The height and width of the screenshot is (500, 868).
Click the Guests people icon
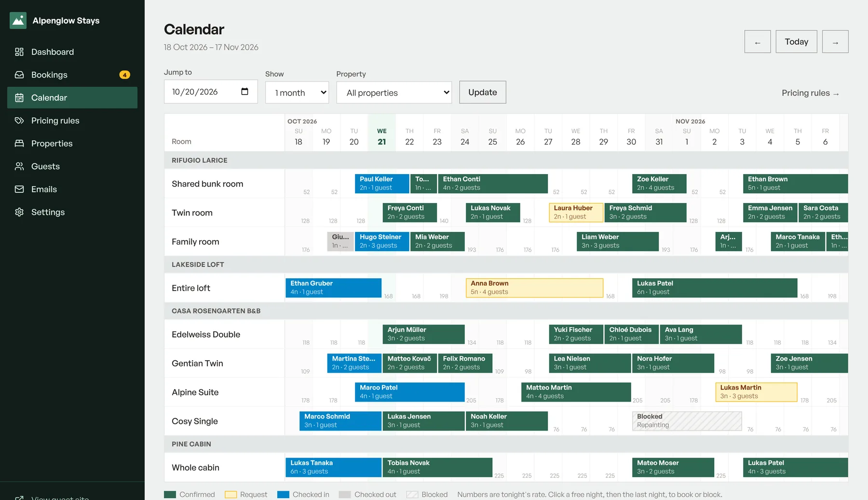[x=19, y=166]
